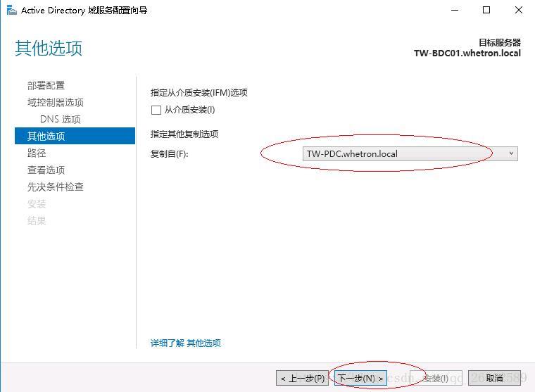
Task: Open the DNS 选项 step
Action: tap(60, 119)
